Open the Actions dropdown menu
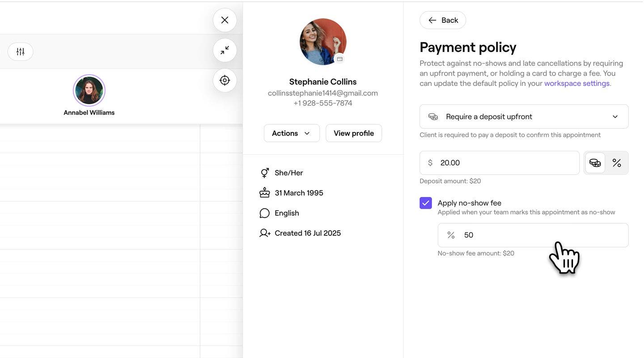 click(x=292, y=133)
